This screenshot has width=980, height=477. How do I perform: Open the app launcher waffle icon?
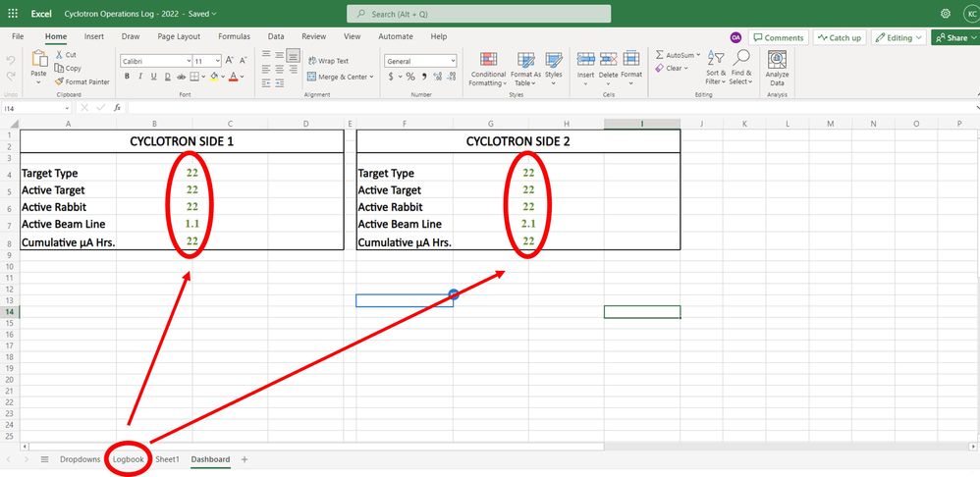click(x=13, y=13)
